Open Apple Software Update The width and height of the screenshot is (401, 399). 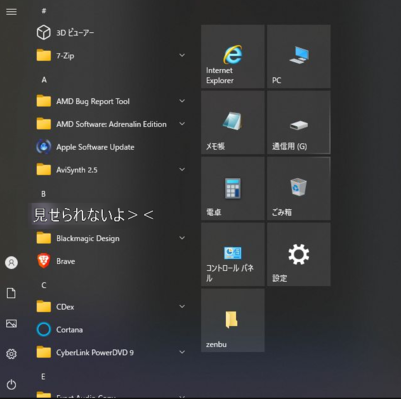pyautogui.click(x=110, y=147)
